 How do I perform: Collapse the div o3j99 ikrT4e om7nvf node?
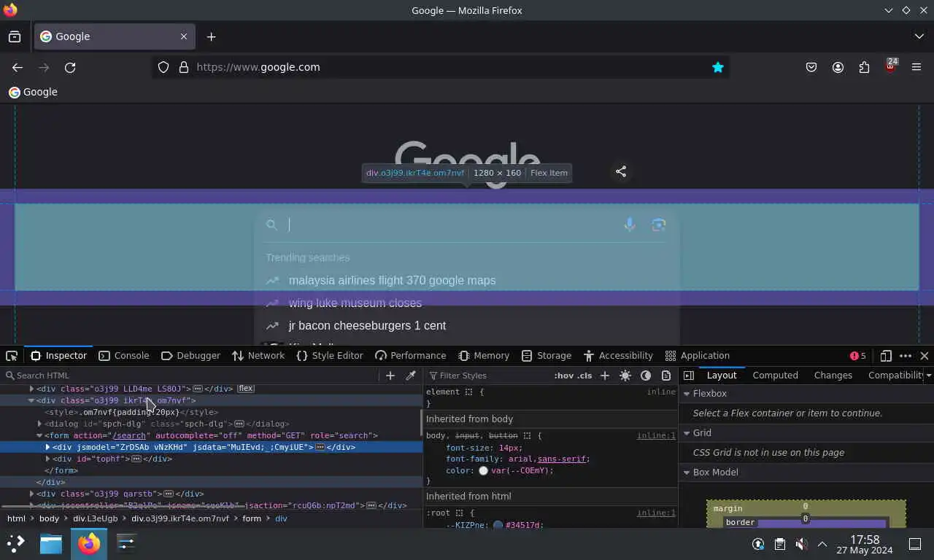point(31,400)
